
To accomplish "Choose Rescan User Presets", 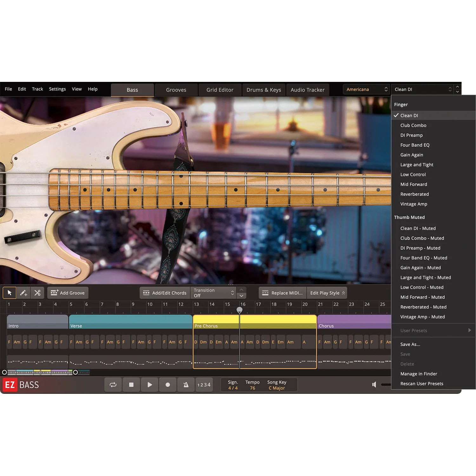I will pos(433,384).
